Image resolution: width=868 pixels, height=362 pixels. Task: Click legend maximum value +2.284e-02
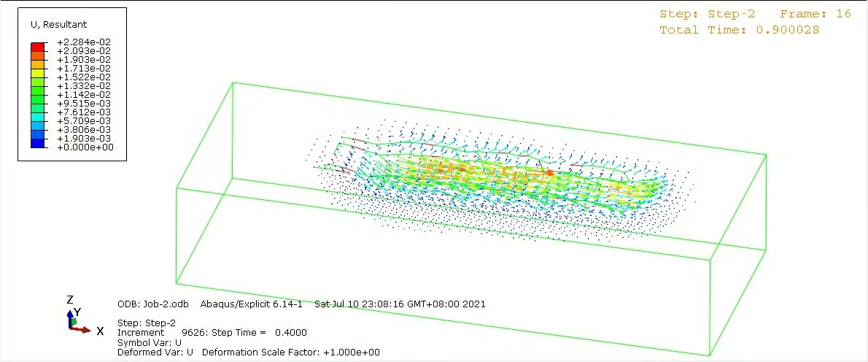click(85, 42)
